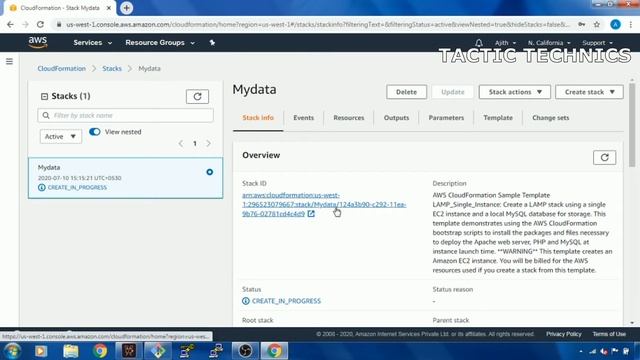
Task: Open the Stack actions dropdown
Action: pyautogui.click(x=515, y=92)
